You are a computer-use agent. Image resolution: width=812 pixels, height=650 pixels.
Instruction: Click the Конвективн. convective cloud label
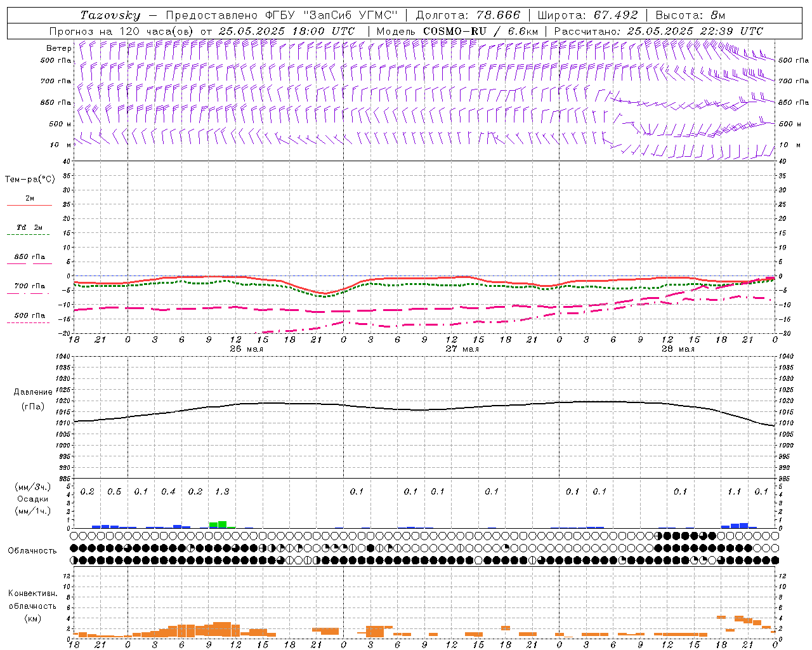[32, 594]
